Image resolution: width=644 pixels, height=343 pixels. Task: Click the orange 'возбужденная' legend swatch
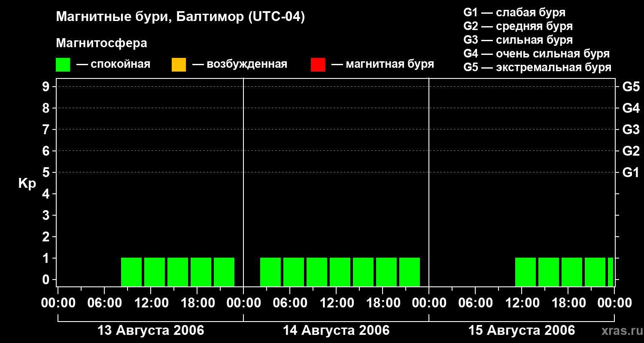tap(179, 65)
